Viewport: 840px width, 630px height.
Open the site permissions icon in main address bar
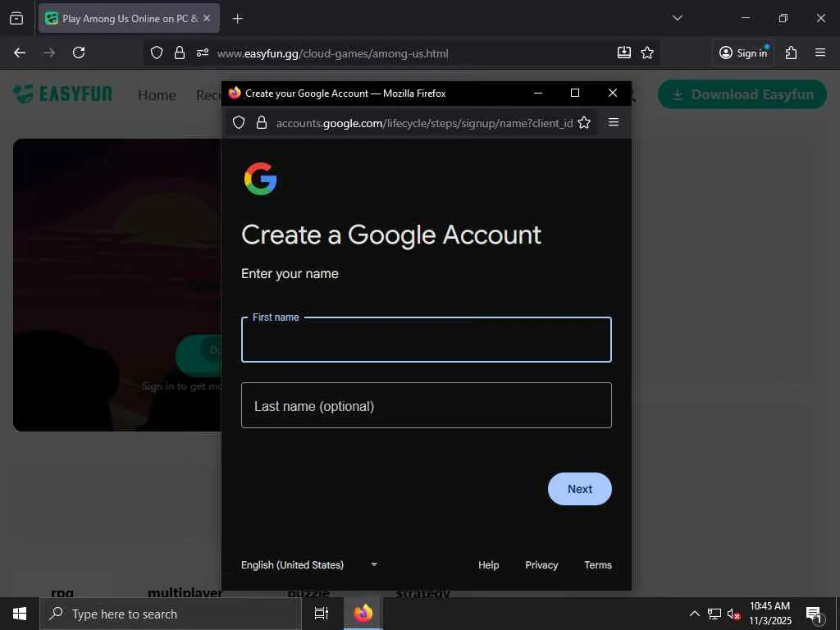(x=203, y=52)
